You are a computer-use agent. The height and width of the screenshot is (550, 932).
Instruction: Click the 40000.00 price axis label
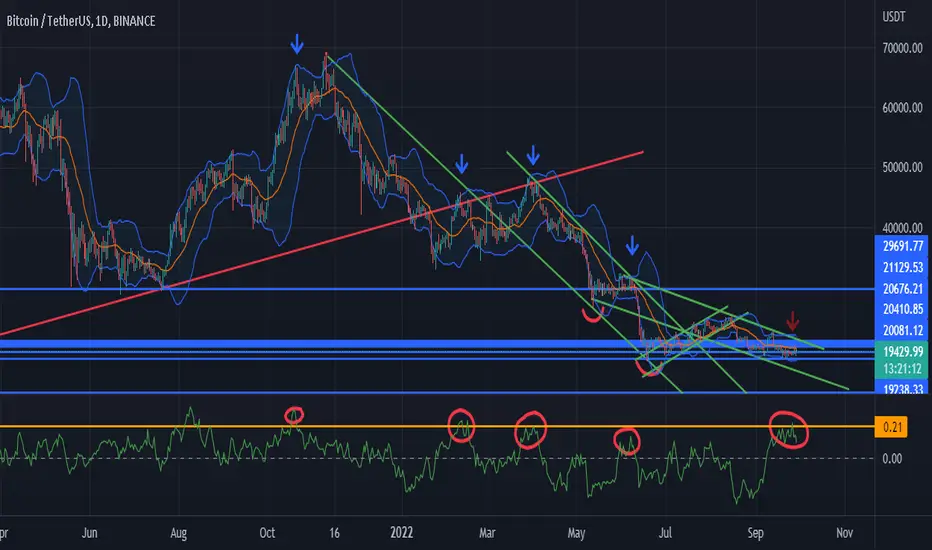(x=902, y=228)
